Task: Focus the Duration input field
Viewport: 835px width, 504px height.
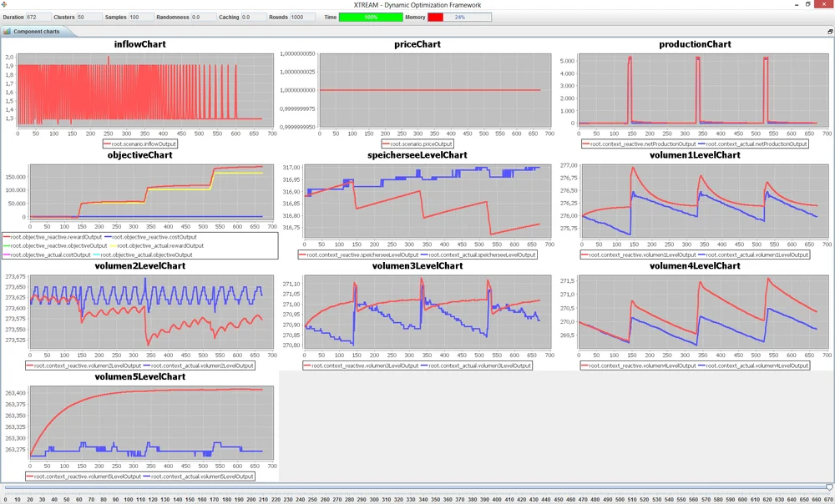Action: [38, 17]
